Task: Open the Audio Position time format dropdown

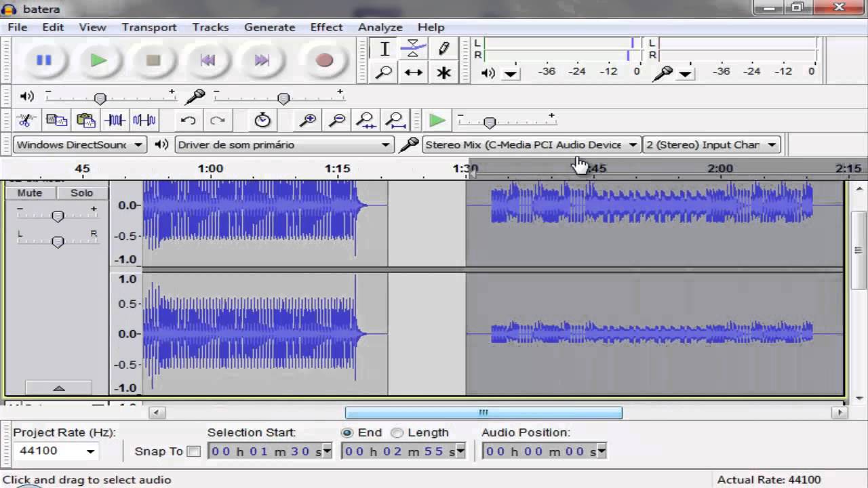Action: click(x=601, y=451)
